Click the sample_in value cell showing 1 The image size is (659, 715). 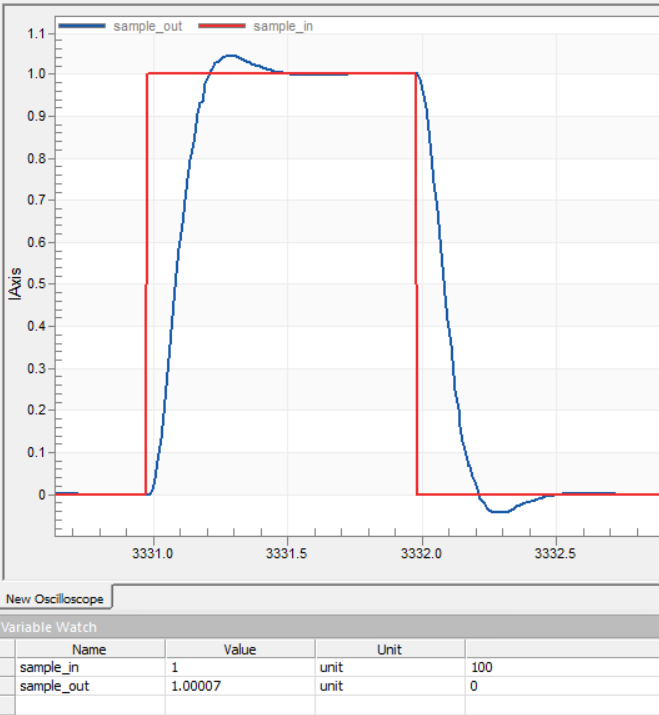240,667
